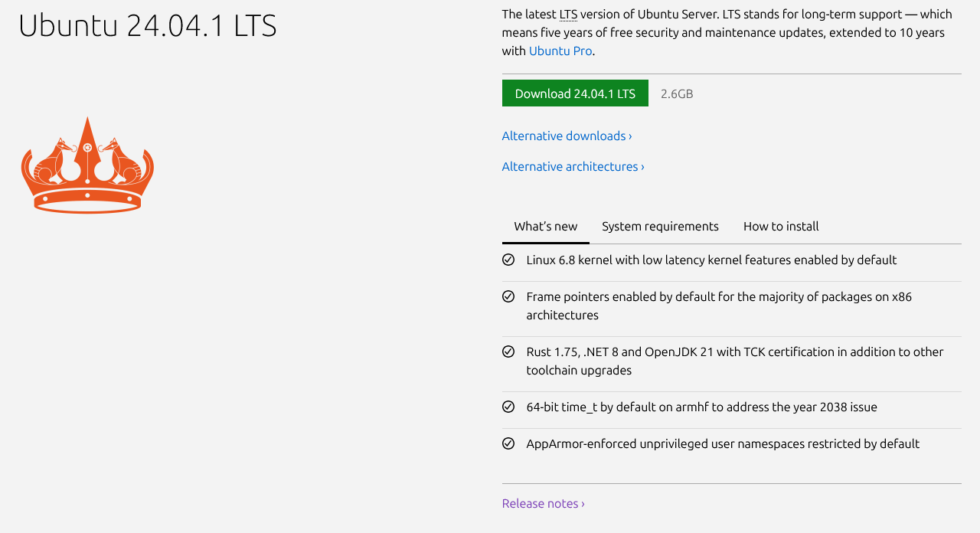Open the Ubuntu Pro link
The height and width of the screenshot is (533, 980).
[560, 51]
